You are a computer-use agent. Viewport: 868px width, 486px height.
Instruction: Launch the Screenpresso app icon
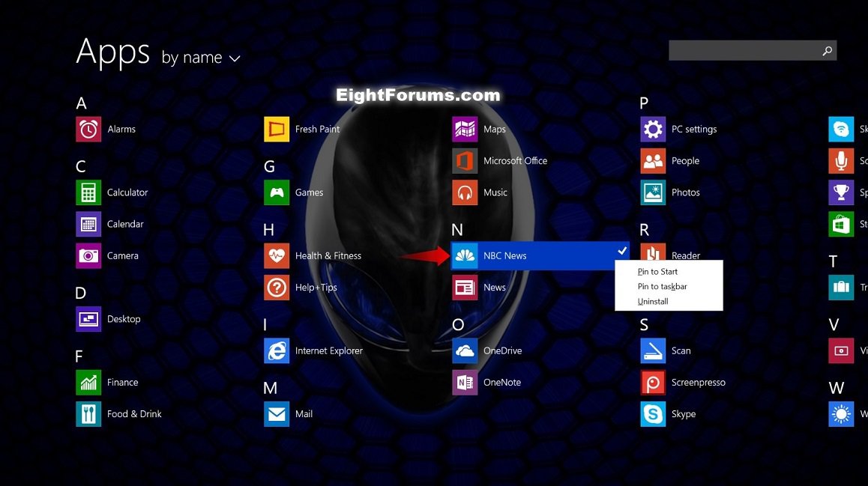coord(653,383)
